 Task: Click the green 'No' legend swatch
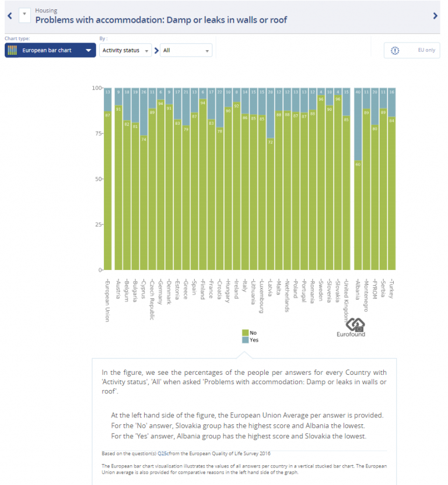point(246,333)
